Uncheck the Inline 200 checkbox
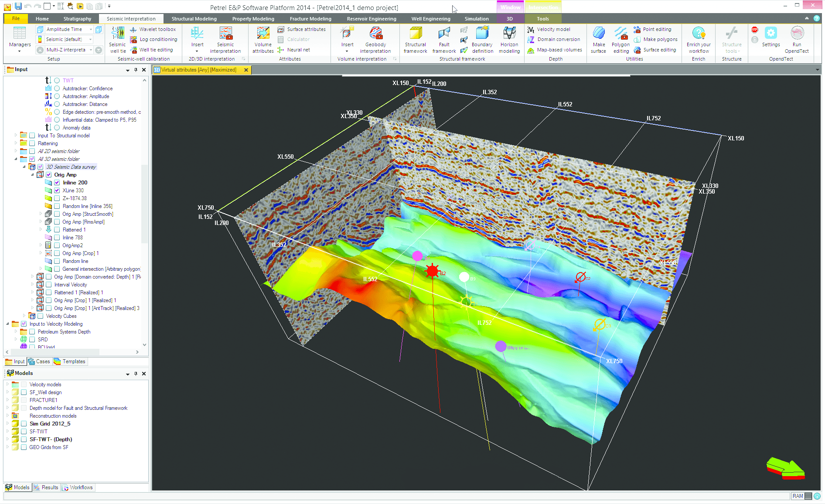825x504 pixels. (x=57, y=183)
